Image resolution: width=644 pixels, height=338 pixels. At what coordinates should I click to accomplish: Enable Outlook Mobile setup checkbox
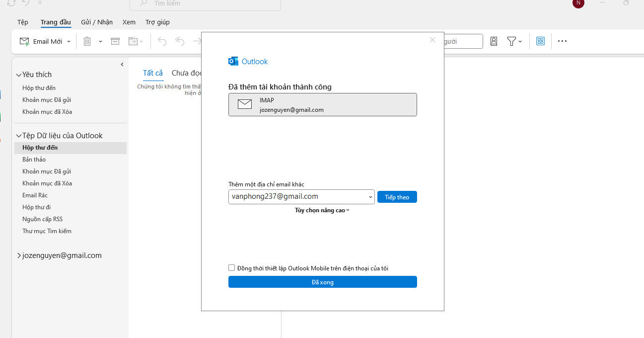click(231, 268)
